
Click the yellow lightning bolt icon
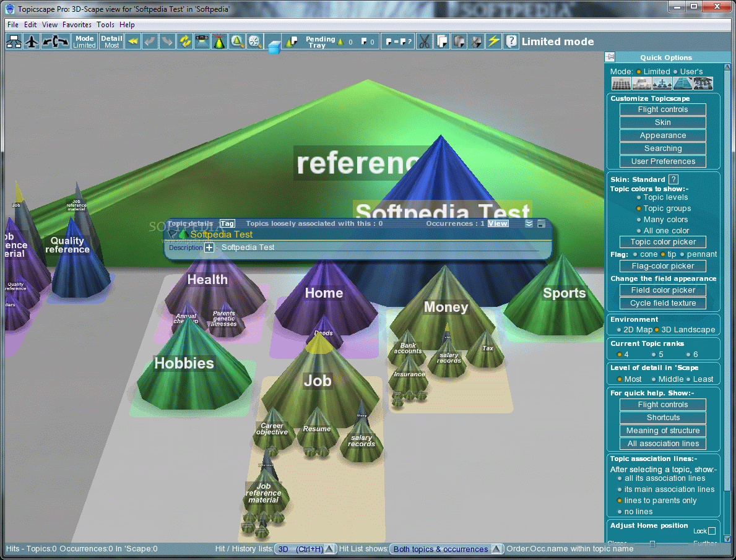pos(493,42)
